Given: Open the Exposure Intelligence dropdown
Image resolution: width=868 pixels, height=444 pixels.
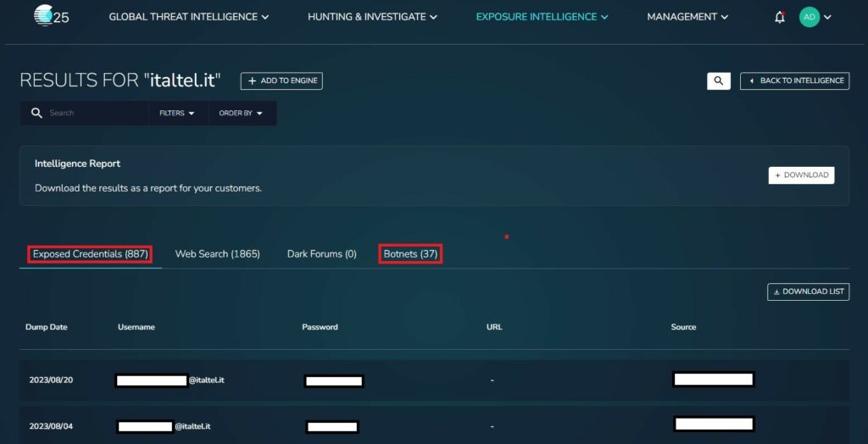Looking at the screenshot, I should [x=542, y=17].
